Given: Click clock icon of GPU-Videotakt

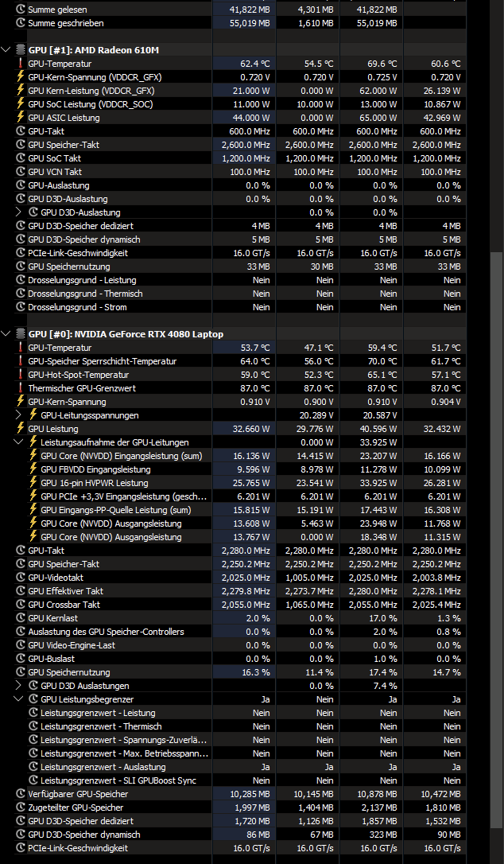Looking at the screenshot, I should pyautogui.click(x=21, y=578).
